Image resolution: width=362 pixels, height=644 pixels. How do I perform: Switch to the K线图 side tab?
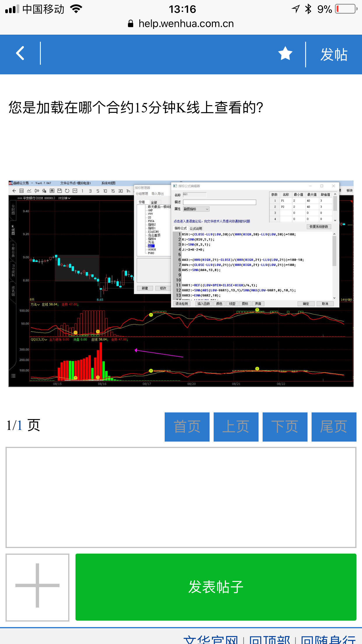click(13, 230)
